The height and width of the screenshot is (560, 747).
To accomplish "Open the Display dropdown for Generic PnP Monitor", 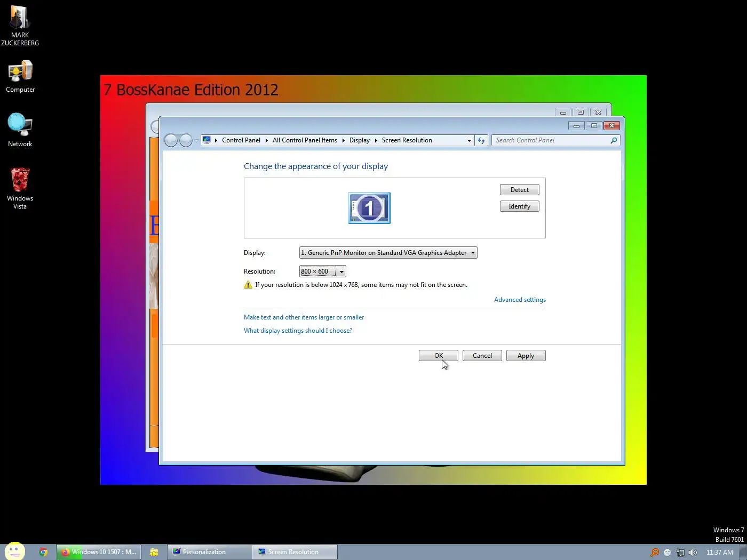I will pyautogui.click(x=388, y=253).
